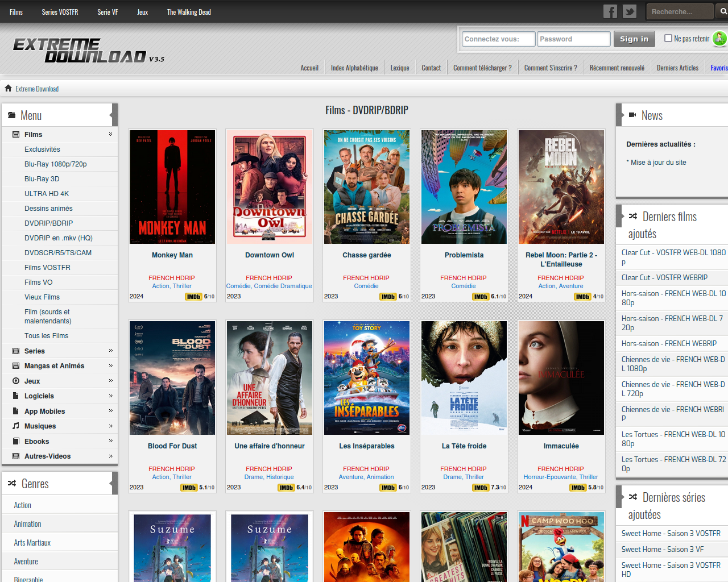Click the search magnifier icon
This screenshot has height=582, width=728.
[723, 11]
